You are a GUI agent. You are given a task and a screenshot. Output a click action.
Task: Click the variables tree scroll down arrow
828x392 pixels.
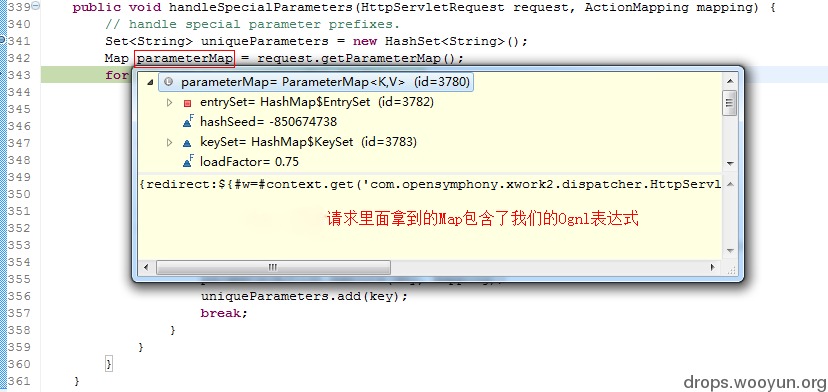pyautogui.click(x=730, y=164)
